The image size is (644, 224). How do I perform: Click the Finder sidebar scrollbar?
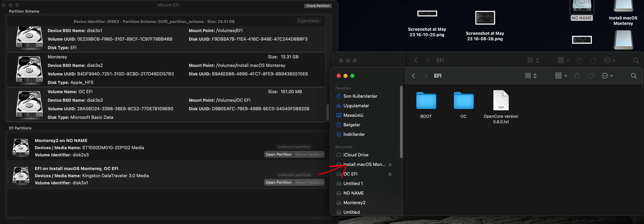point(401,122)
